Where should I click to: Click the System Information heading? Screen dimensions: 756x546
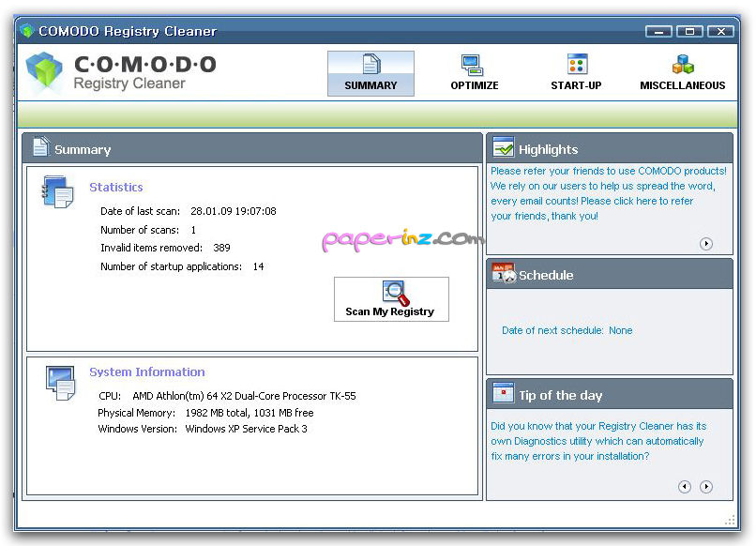coord(147,372)
